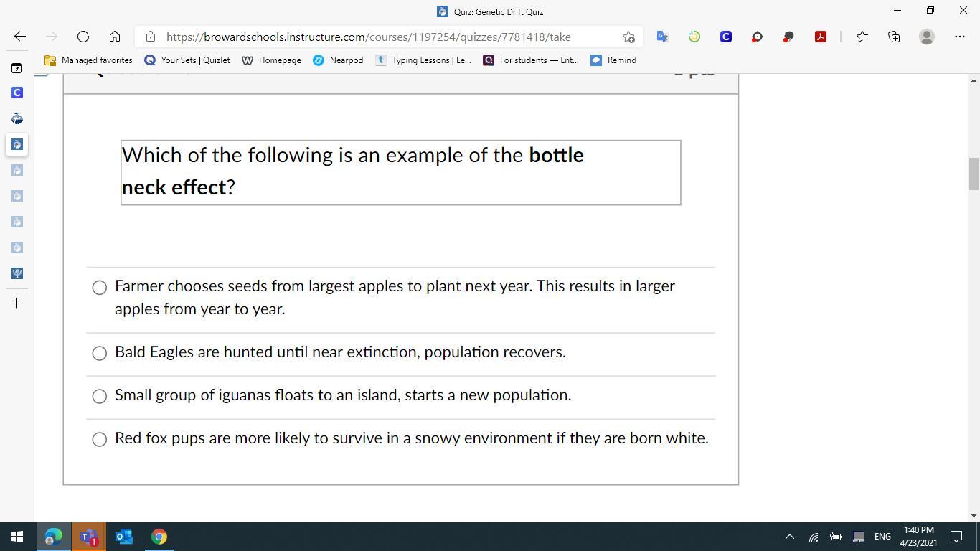Select the highlighted active quiz tab
The width and height of the screenshot is (980, 551).
(17, 144)
